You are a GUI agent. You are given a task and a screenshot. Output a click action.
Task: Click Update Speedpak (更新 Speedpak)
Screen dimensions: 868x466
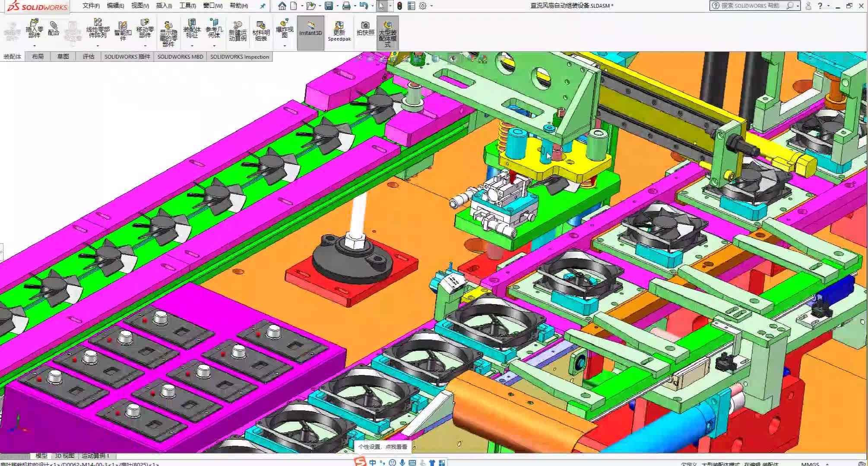(x=339, y=31)
